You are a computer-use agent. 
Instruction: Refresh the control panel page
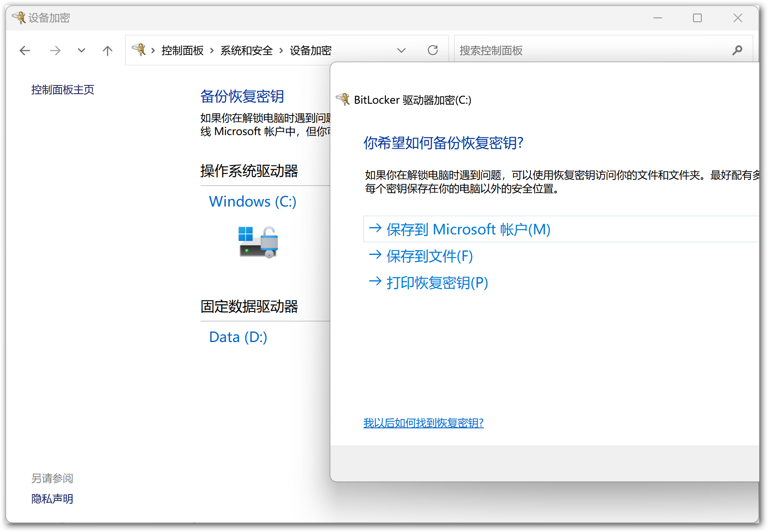point(433,50)
